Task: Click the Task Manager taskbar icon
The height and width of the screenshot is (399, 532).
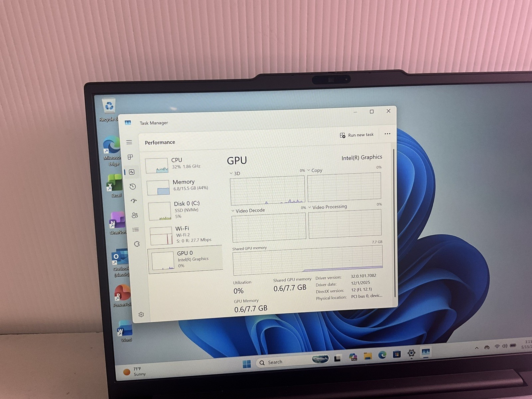Action: coord(426,352)
